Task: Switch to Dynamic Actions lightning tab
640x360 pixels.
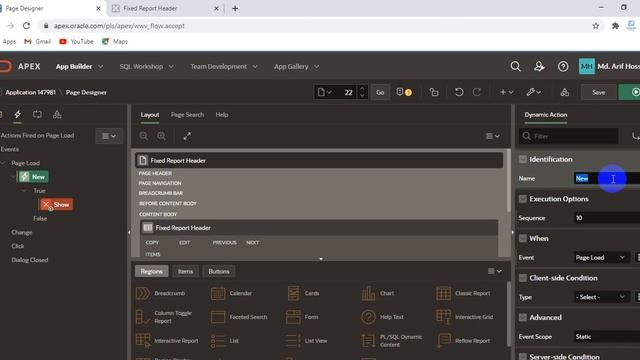Action: point(18,115)
